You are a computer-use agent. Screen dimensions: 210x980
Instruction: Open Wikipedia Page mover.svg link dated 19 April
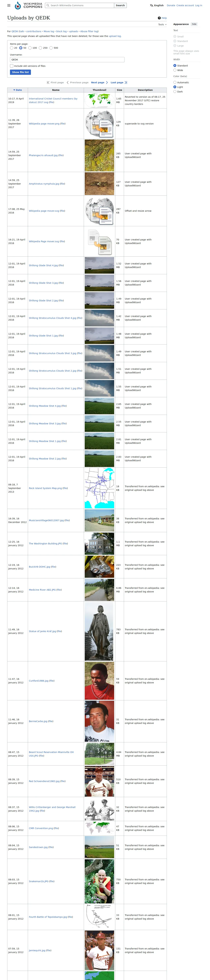(44, 242)
